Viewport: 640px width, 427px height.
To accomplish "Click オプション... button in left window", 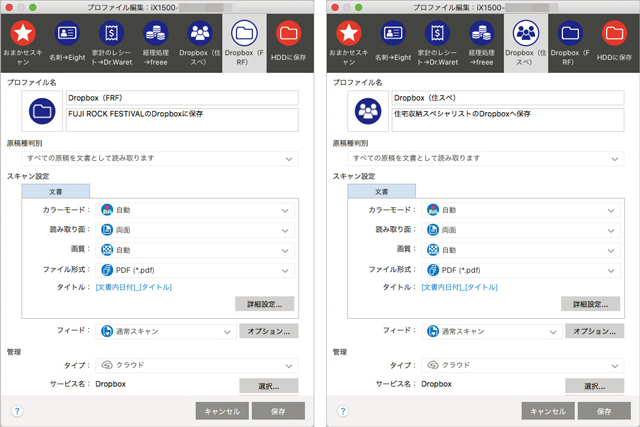I will click(x=269, y=331).
